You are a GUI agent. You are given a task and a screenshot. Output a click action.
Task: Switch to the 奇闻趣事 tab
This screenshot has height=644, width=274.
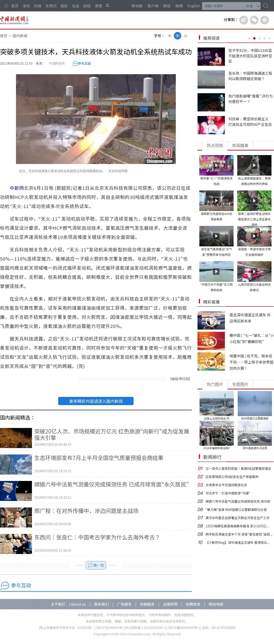pos(240,145)
